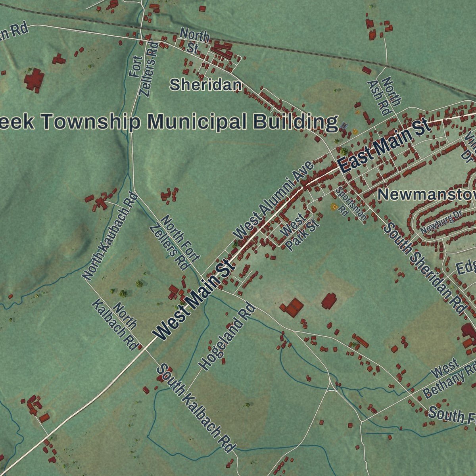The width and height of the screenshot is (476, 476).
Task: Select the South Kalbach Rd label
Action: [196, 408]
